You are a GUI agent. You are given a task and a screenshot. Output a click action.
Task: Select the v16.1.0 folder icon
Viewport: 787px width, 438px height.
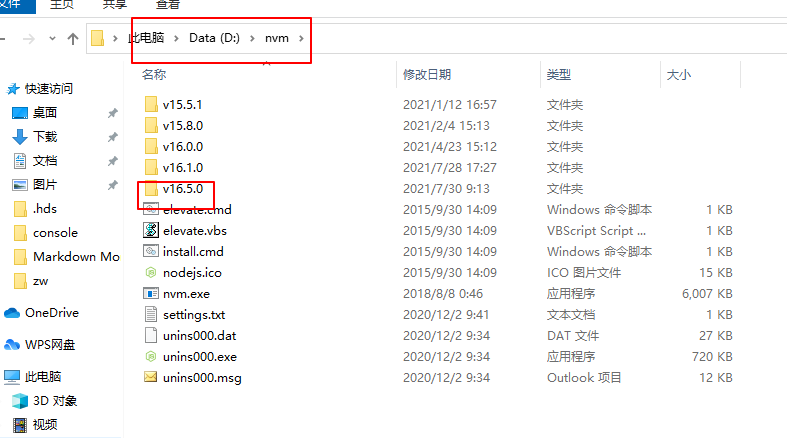pos(151,168)
